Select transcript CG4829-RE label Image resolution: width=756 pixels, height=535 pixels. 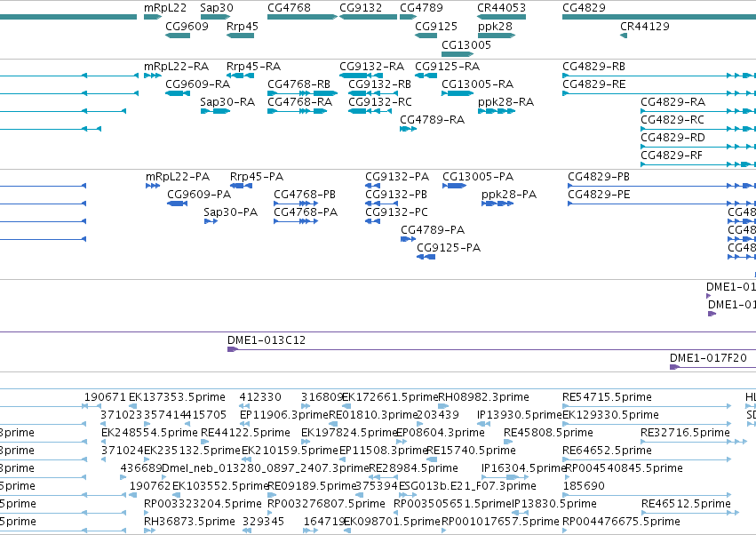point(594,84)
